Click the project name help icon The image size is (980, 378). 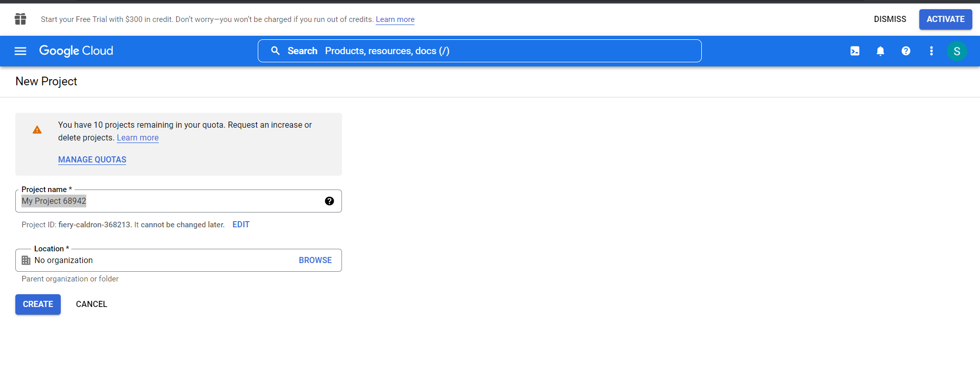329,201
